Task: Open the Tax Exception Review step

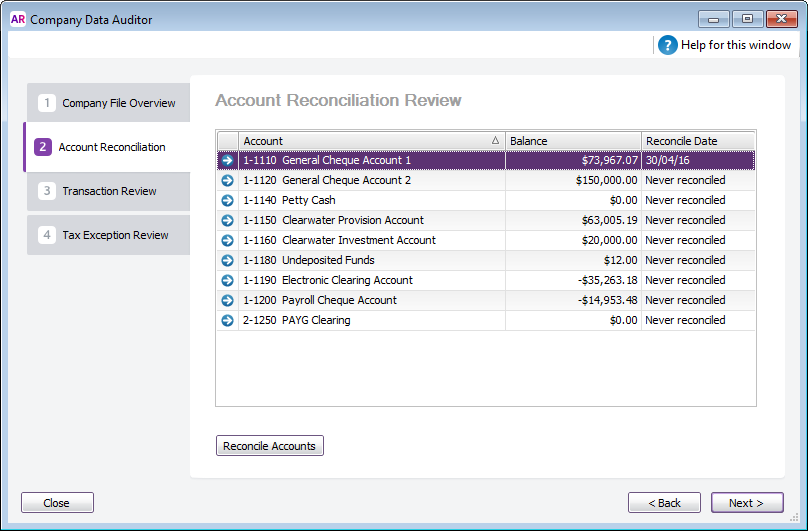Action: [108, 235]
